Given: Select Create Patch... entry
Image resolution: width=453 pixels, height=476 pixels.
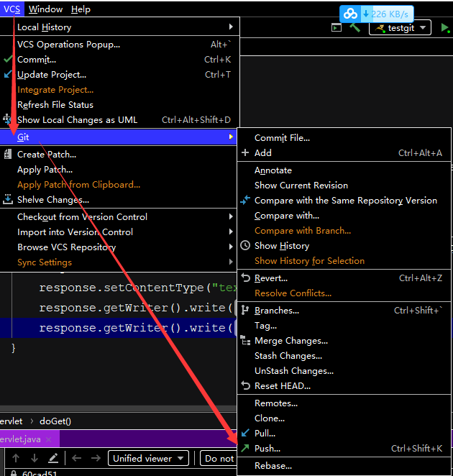Looking at the screenshot, I should click(118, 154).
